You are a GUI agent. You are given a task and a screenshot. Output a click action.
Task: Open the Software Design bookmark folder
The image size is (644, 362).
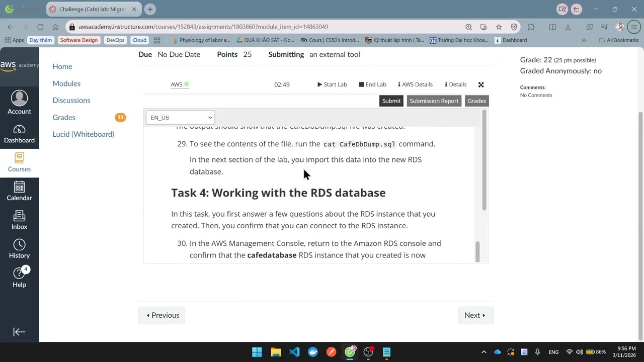pos(79,40)
